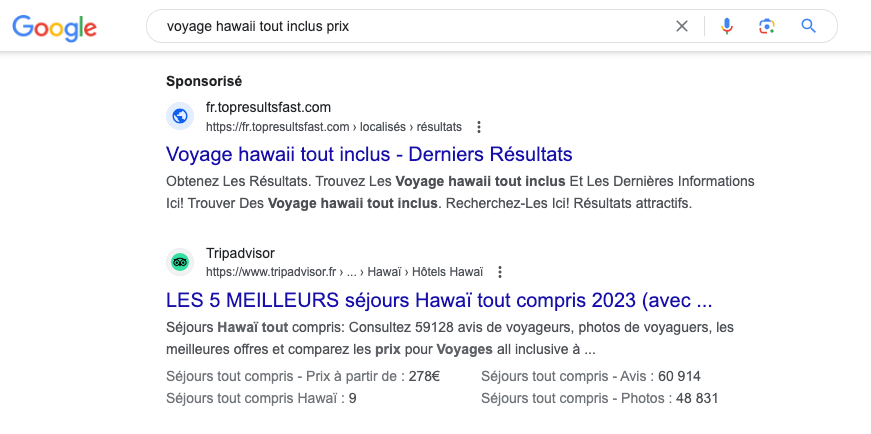Open Google Lens image search
871x434 pixels.
[x=767, y=26]
